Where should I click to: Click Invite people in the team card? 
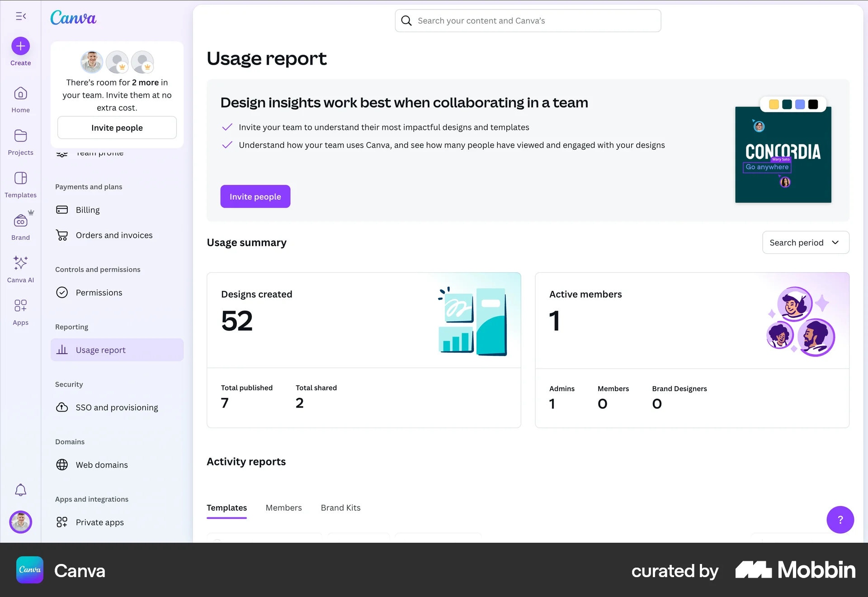117,128
